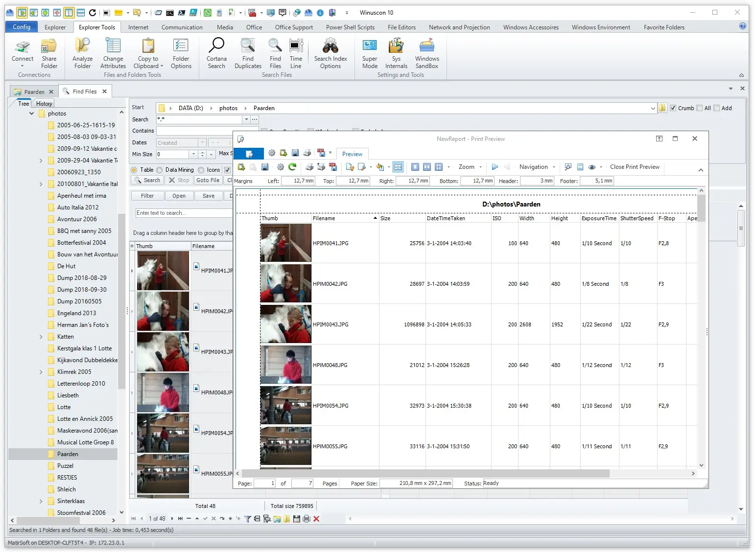Select the Data Mining radio button
This screenshot has height=552, width=756.
tap(160, 170)
